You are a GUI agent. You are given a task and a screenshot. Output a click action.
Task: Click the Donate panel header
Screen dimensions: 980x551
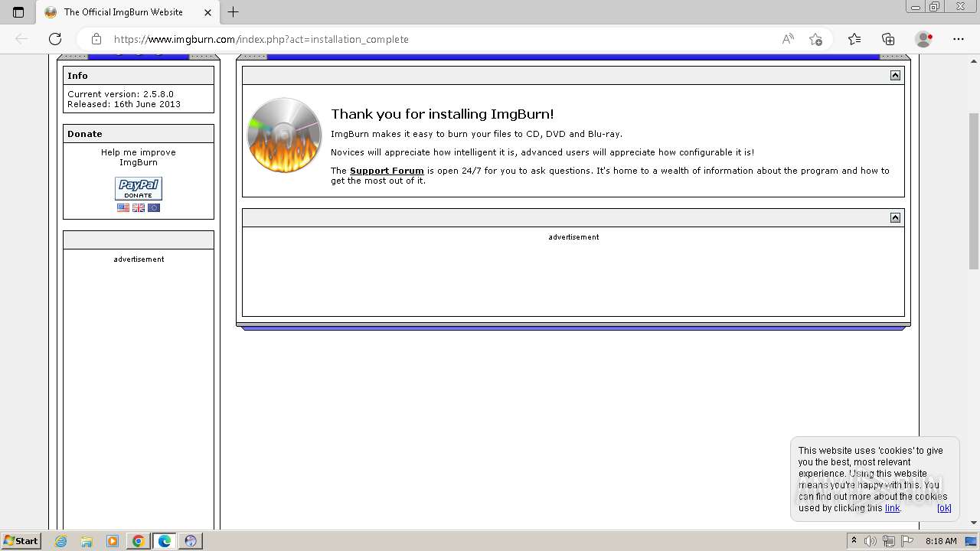139,134
